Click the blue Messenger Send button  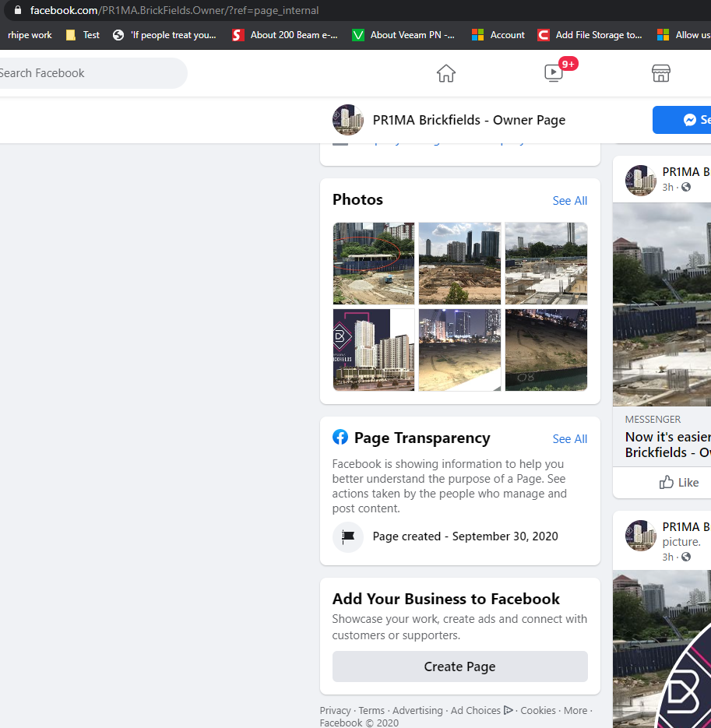(x=681, y=120)
